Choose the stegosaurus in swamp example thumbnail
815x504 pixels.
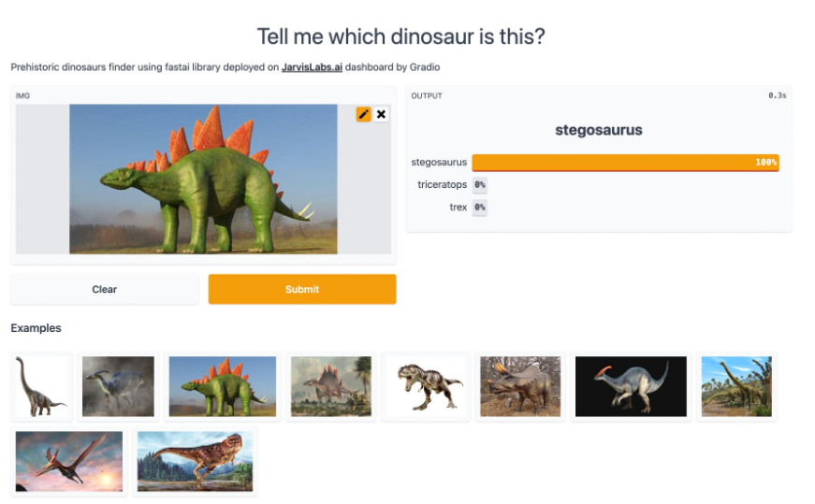pos(331,386)
